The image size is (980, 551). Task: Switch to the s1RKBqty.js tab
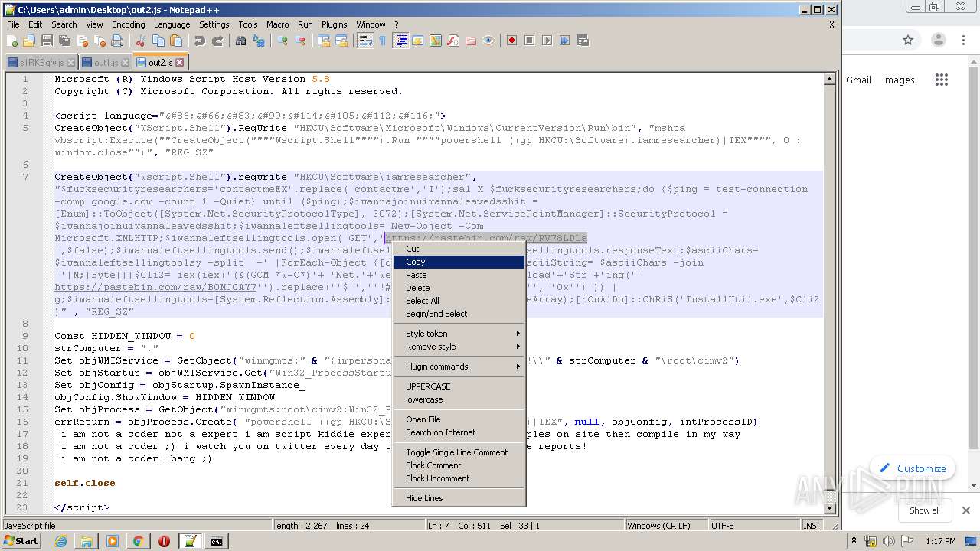click(41, 62)
